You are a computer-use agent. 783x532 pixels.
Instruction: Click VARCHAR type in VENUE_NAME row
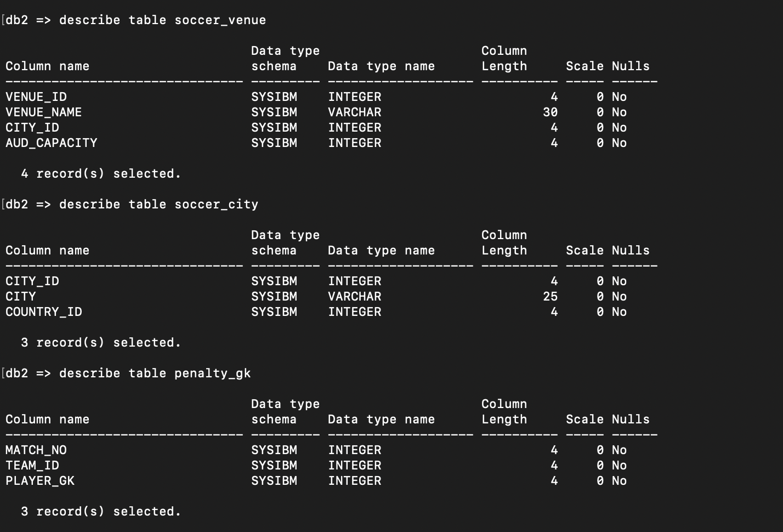[x=354, y=112]
